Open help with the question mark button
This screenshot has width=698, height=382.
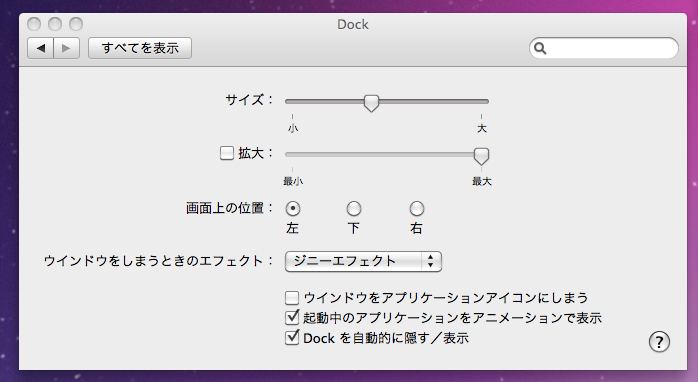pyautogui.click(x=659, y=342)
